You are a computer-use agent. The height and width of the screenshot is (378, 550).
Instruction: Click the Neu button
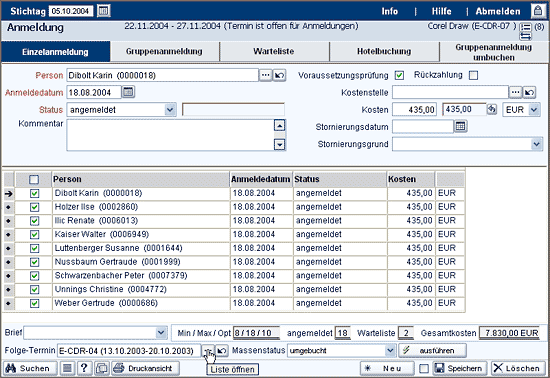coord(387,368)
